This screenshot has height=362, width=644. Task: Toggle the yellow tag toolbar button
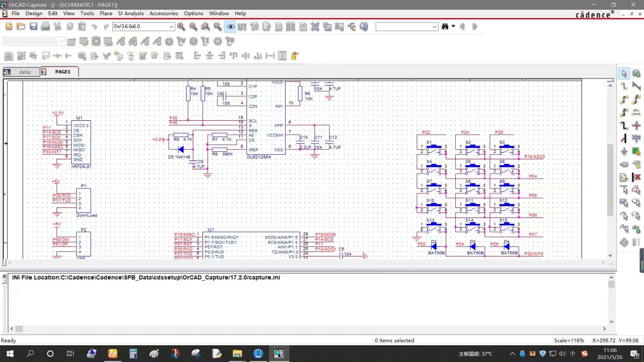[x=294, y=56]
